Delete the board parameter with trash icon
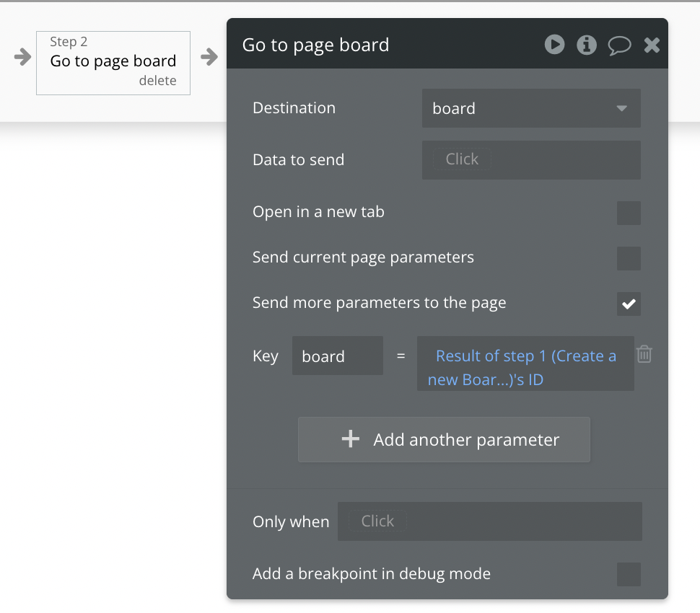 [644, 354]
